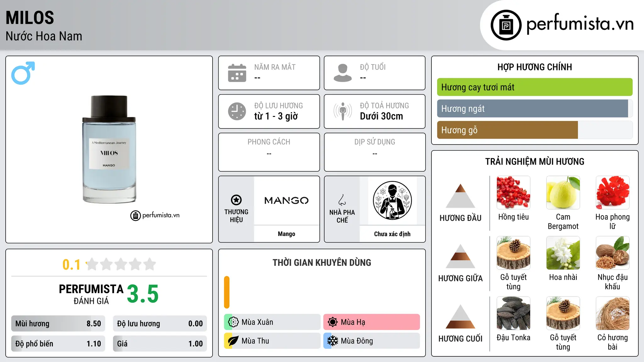Click the Chưa xác định perfumer label
The image size is (644, 362).
392,234
